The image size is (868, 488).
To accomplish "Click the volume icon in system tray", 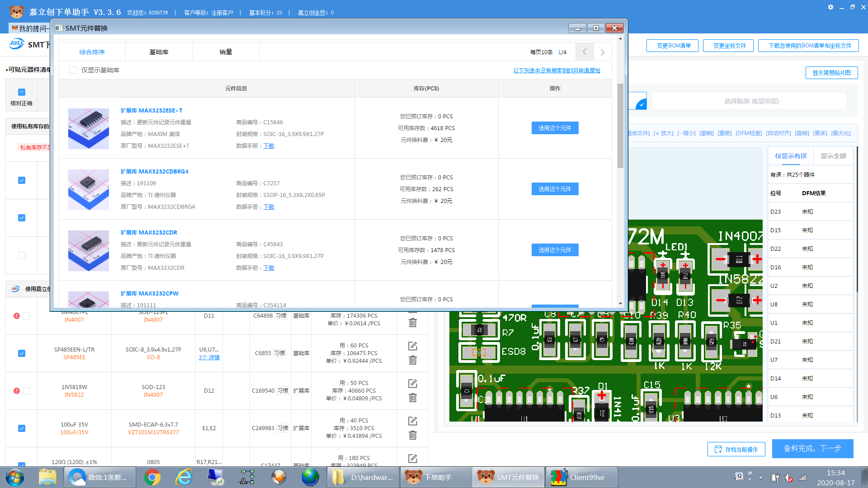I will click(x=788, y=478).
